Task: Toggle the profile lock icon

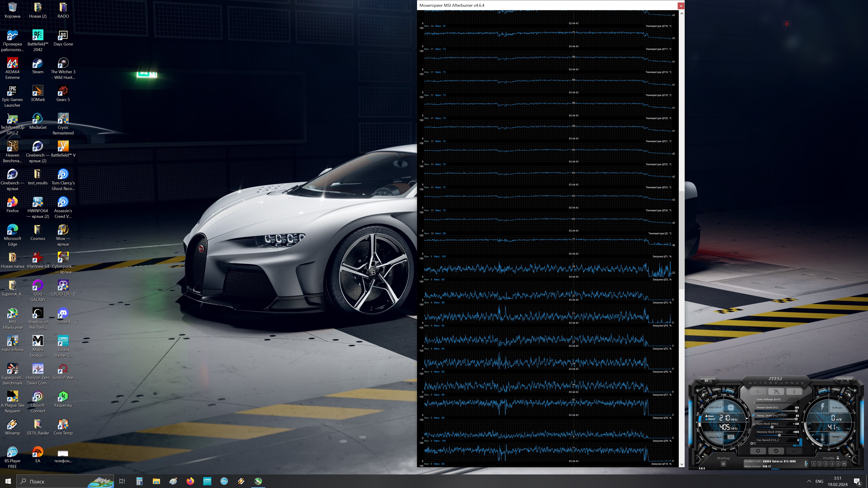Action: point(838,458)
